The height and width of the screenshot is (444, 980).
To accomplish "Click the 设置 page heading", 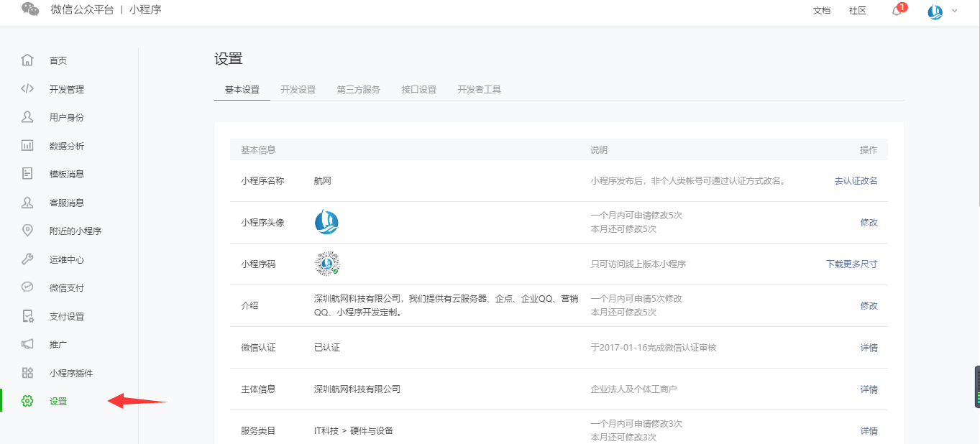I will tap(229, 59).
